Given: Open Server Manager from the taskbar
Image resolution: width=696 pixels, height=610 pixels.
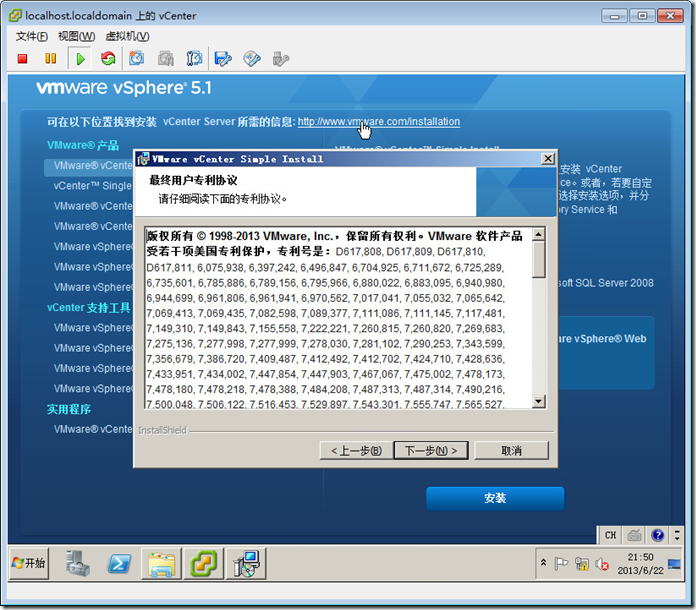Looking at the screenshot, I should (x=78, y=563).
